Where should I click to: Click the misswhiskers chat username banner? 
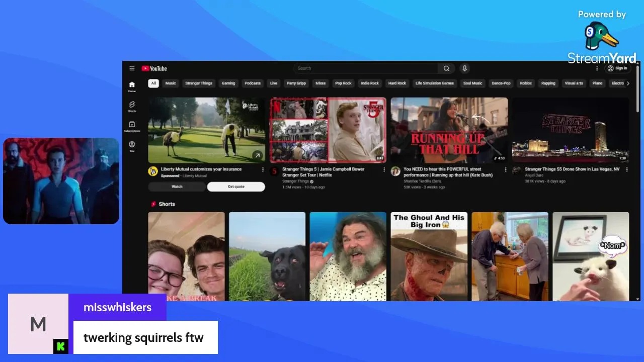pyautogui.click(x=117, y=307)
